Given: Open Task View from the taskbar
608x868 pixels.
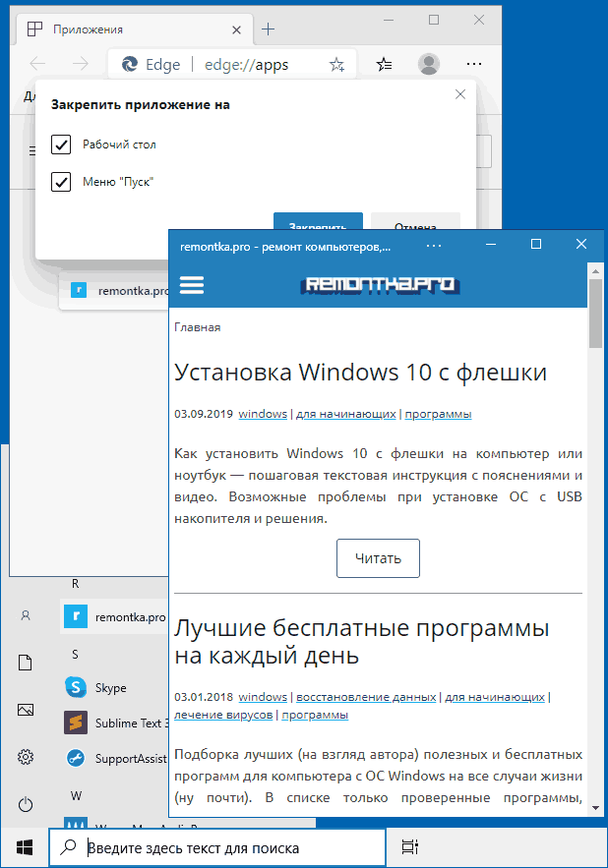Looking at the screenshot, I should (410, 847).
